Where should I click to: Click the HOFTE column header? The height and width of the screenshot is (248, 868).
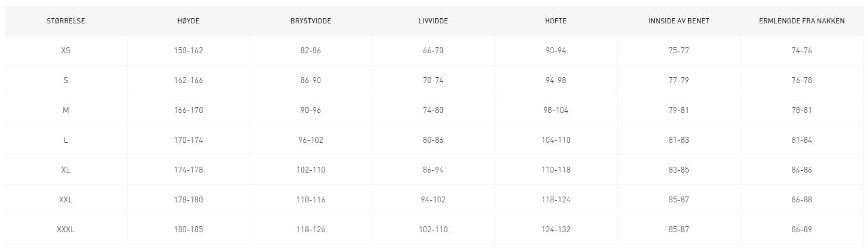pyautogui.click(x=556, y=21)
